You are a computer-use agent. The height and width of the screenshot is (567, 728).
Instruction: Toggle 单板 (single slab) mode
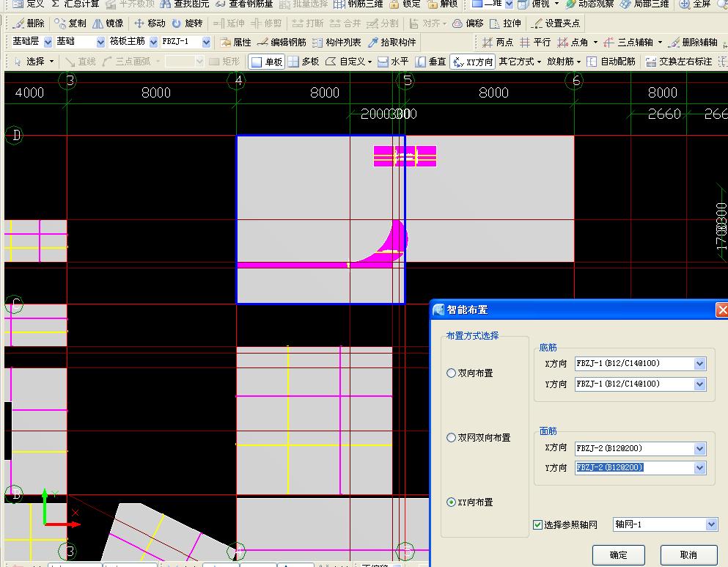267,62
